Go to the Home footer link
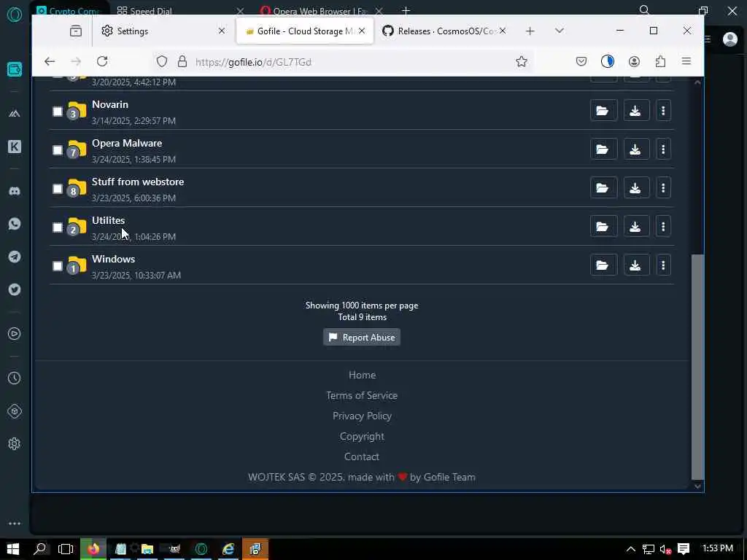Viewport: 747px width, 560px height. click(362, 375)
